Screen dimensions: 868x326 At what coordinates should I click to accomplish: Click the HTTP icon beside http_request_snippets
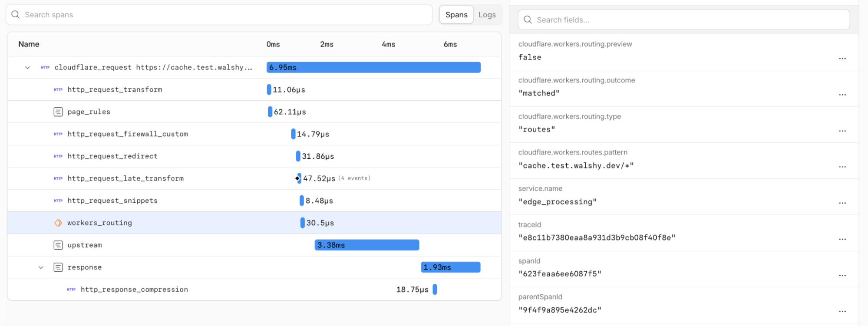point(58,201)
